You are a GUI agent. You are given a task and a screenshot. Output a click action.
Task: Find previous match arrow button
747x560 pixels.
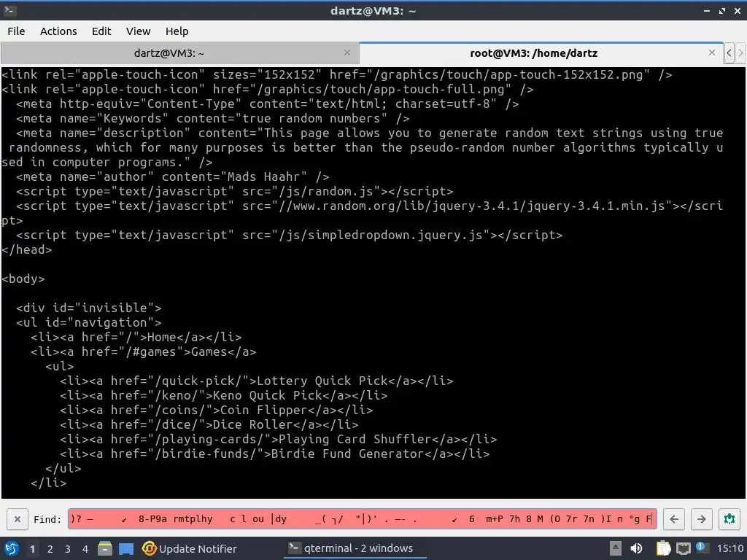[673, 519]
